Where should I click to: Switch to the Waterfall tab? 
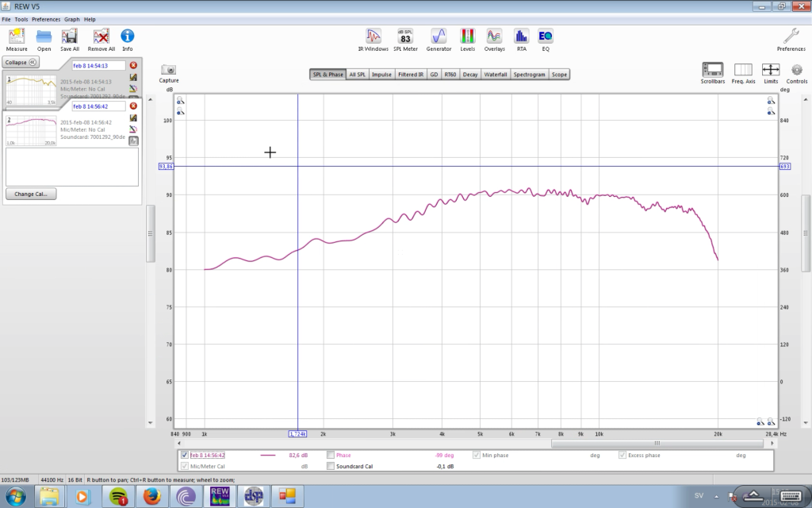(495, 74)
